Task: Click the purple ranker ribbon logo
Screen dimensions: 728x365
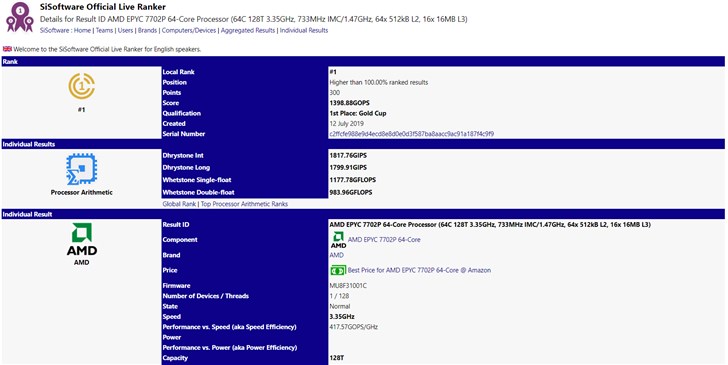Action: 20,17
